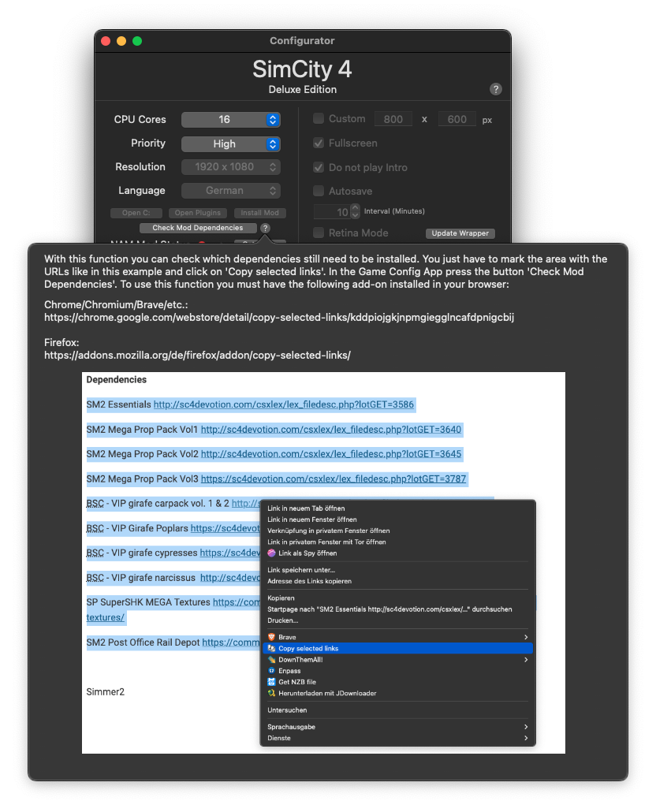Image resolution: width=656 pixels, height=812 pixels.
Task: Enable the Autosave checkbox
Action: point(319,191)
